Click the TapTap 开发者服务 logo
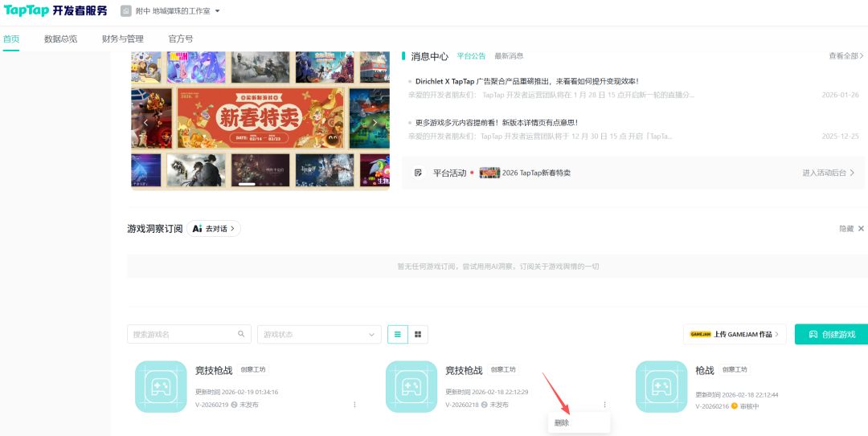 55,10
